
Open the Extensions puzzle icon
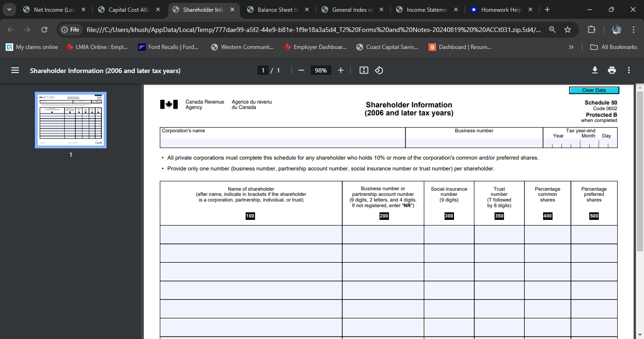click(x=591, y=30)
